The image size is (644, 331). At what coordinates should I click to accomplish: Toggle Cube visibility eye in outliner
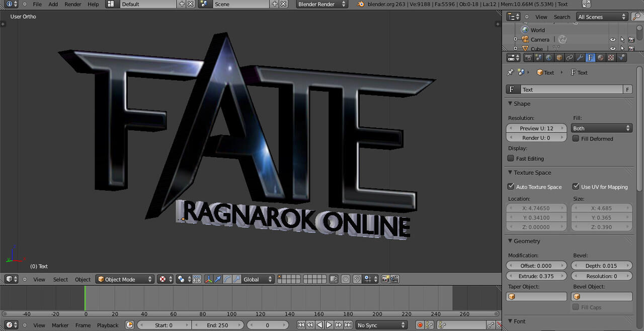click(x=613, y=49)
